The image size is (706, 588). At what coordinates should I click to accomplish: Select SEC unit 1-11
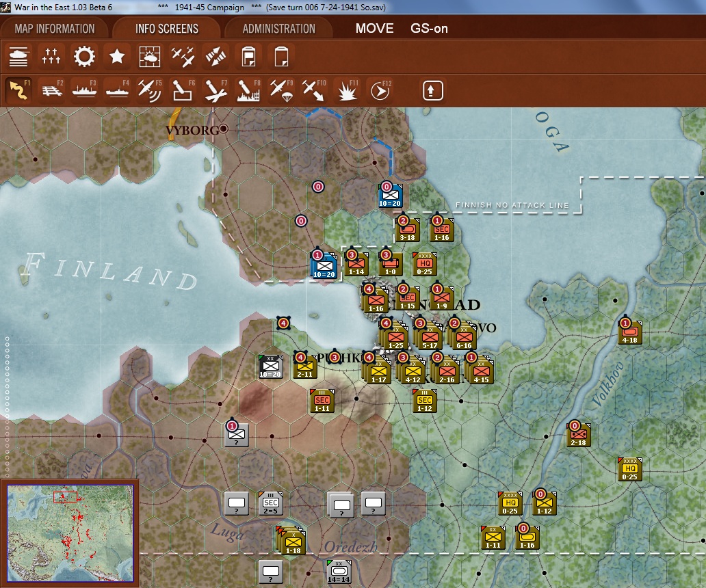coord(322,401)
